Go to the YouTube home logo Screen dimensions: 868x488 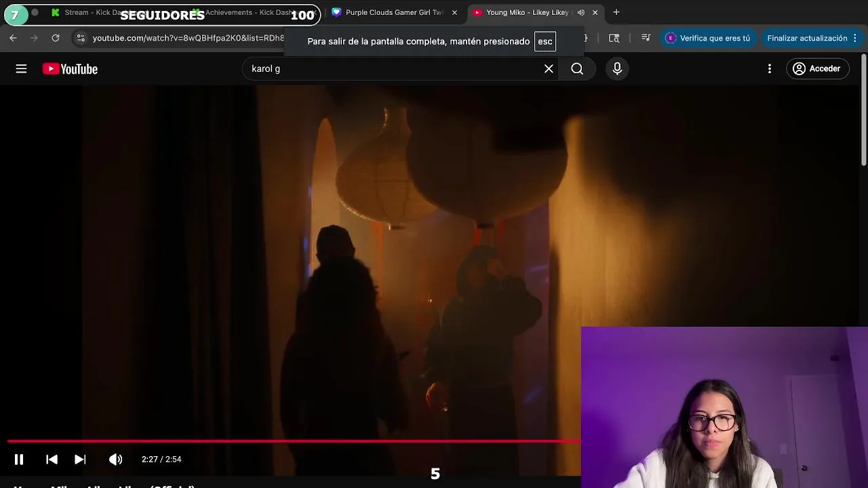(x=70, y=68)
